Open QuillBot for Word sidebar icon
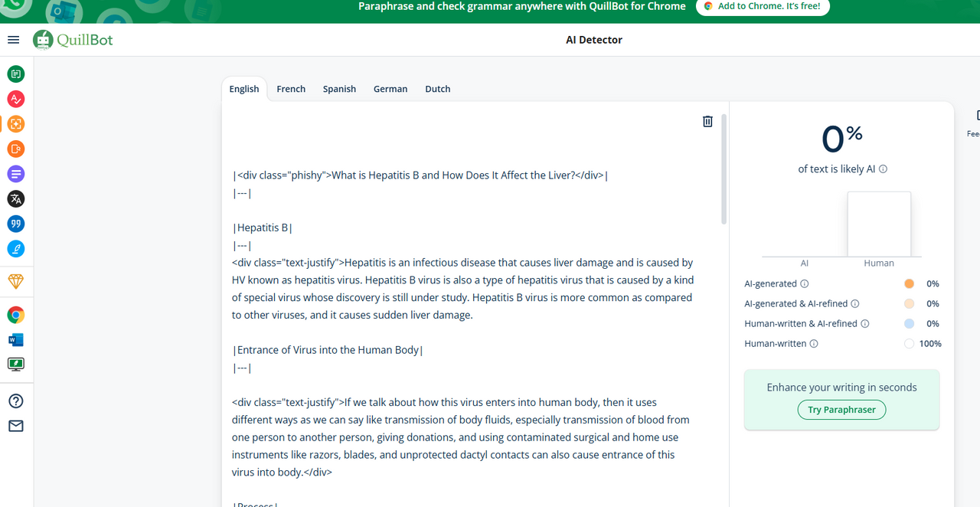 click(15, 339)
